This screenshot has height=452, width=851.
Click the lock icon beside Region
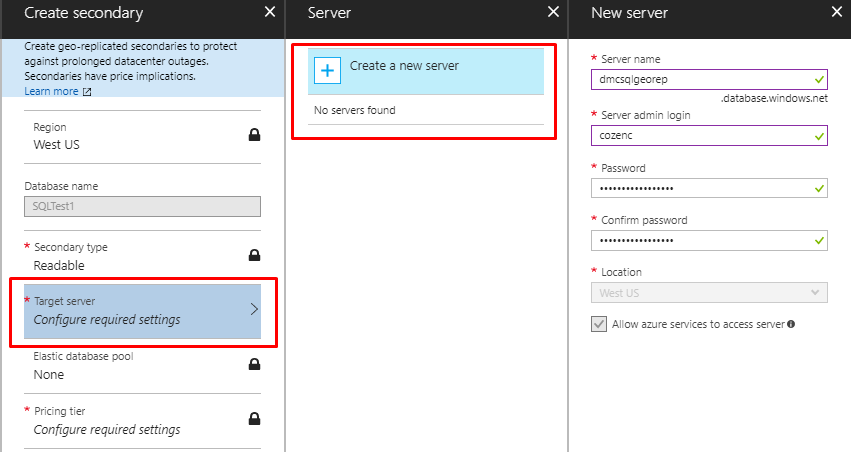pos(254,135)
